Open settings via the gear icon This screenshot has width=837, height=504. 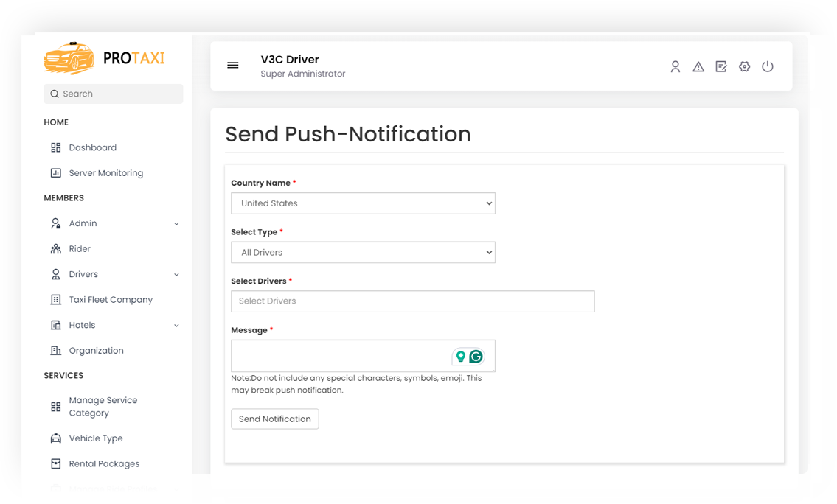pyautogui.click(x=744, y=66)
